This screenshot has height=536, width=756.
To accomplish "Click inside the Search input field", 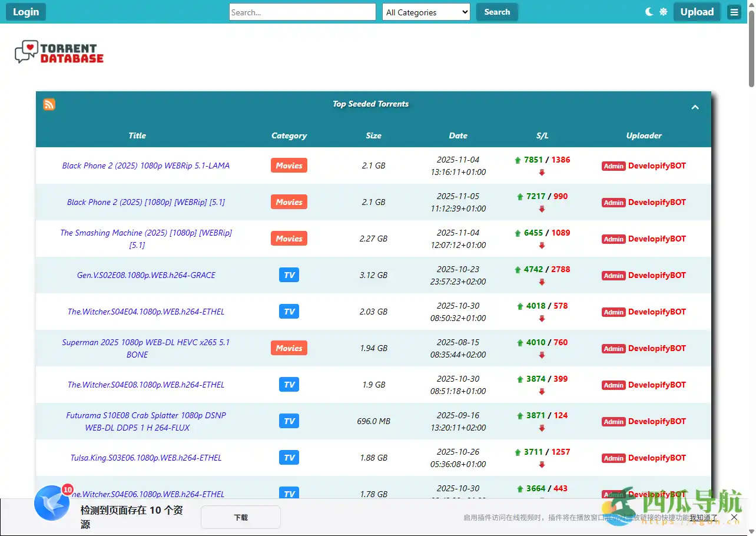I will click(302, 11).
